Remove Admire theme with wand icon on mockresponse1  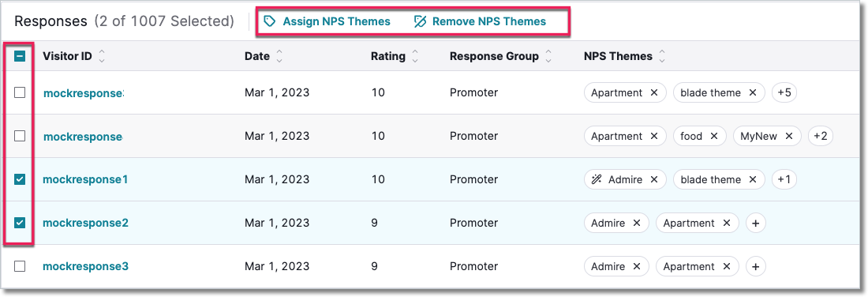[654, 179]
